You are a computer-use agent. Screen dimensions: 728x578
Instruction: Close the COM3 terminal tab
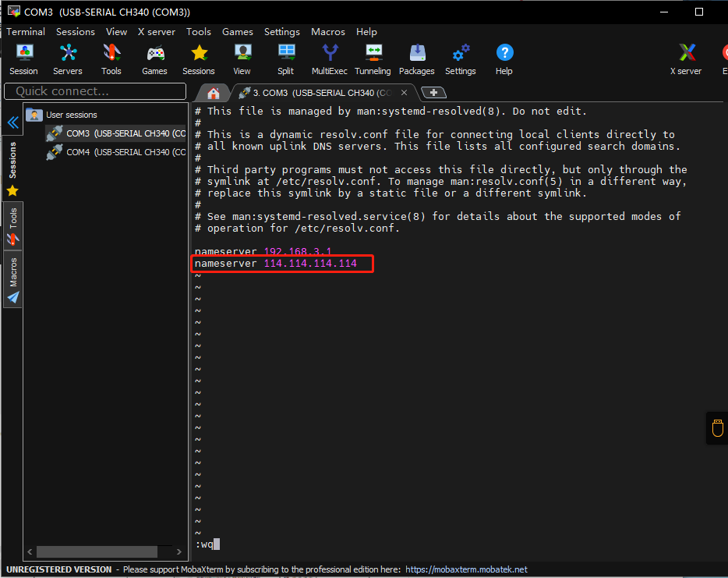(x=404, y=93)
